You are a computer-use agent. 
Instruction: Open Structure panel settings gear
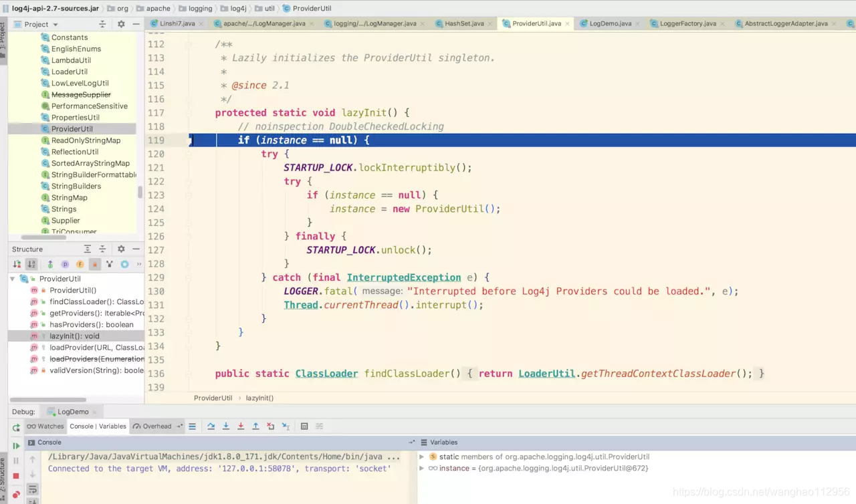coord(121,249)
